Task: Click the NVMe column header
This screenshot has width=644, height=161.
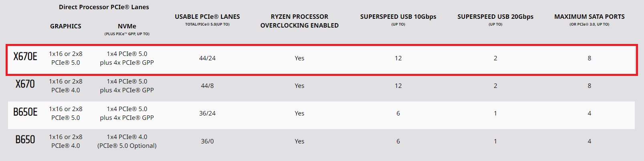Action: pyautogui.click(x=127, y=26)
